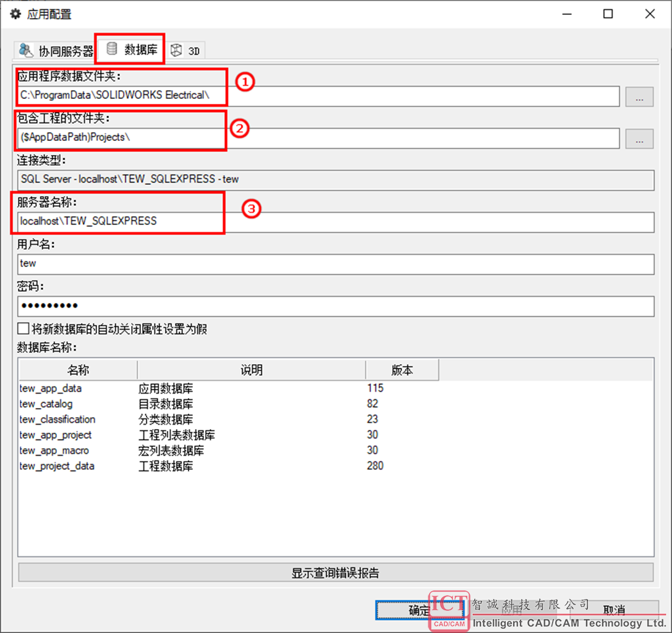
Task: Select the 数据库 tab
Action: click(130, 49)
